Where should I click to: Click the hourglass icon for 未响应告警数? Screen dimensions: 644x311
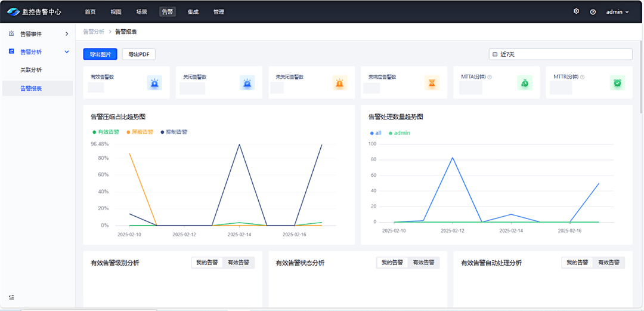(x=432, y=83)
